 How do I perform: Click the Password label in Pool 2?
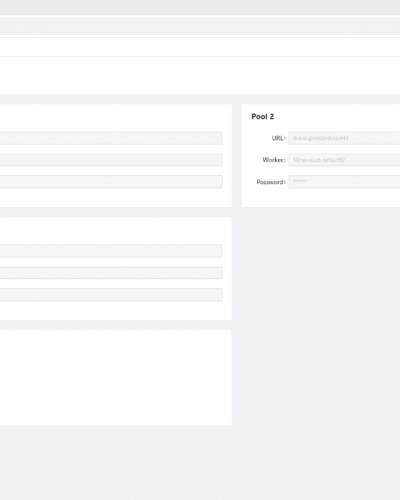pyautogui.click(x=271, y=182)
